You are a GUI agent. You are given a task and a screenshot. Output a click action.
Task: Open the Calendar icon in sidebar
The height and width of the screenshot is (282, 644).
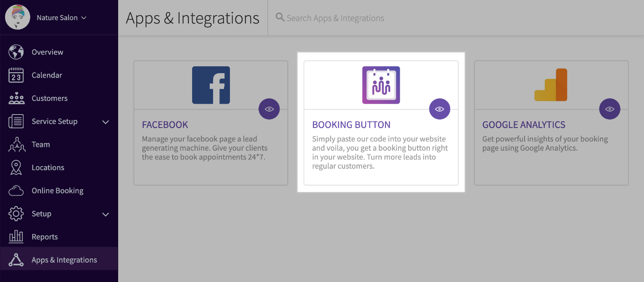click(x=16, y=75)
